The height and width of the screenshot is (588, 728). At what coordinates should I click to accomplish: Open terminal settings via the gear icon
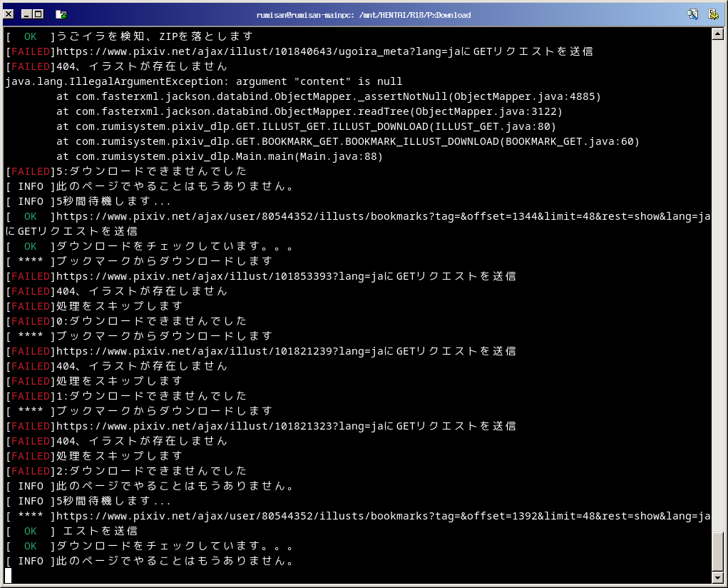(x=714, y=14)
